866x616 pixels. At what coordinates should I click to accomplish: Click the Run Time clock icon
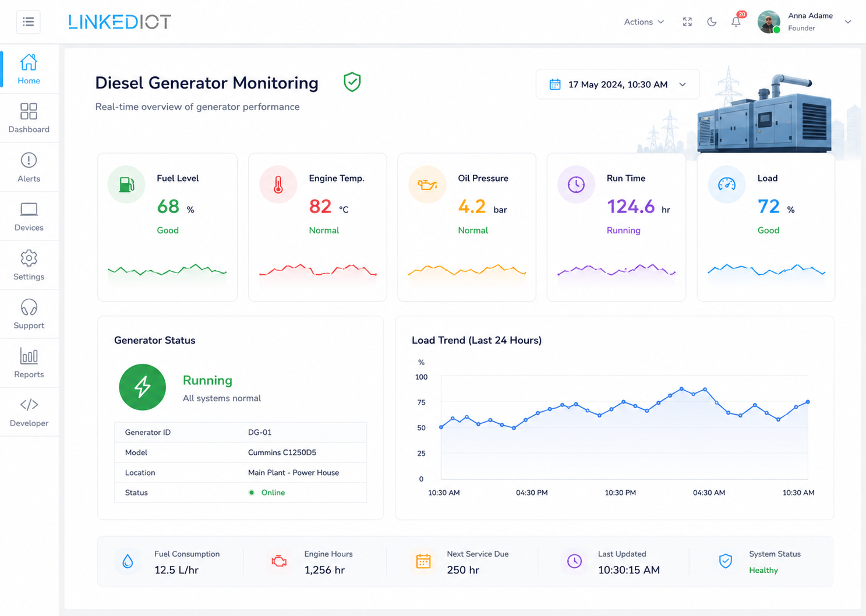pyautogui.click(x=576, y=185)
